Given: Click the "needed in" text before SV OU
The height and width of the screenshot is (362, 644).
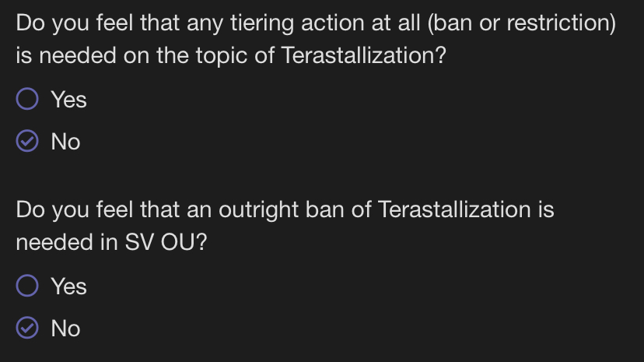Looking at the screenshot, I should [67, 242].
